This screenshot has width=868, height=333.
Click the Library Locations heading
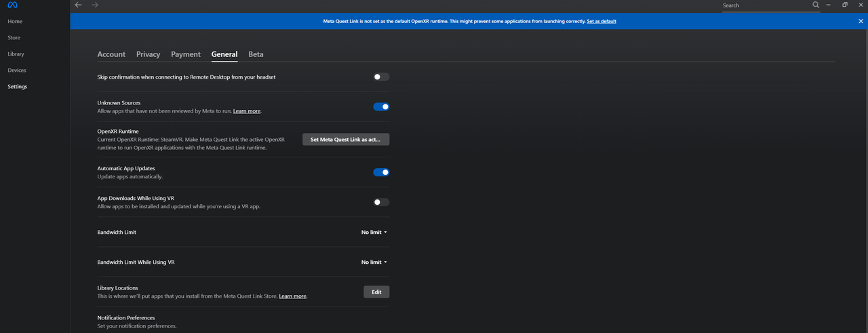118,288
